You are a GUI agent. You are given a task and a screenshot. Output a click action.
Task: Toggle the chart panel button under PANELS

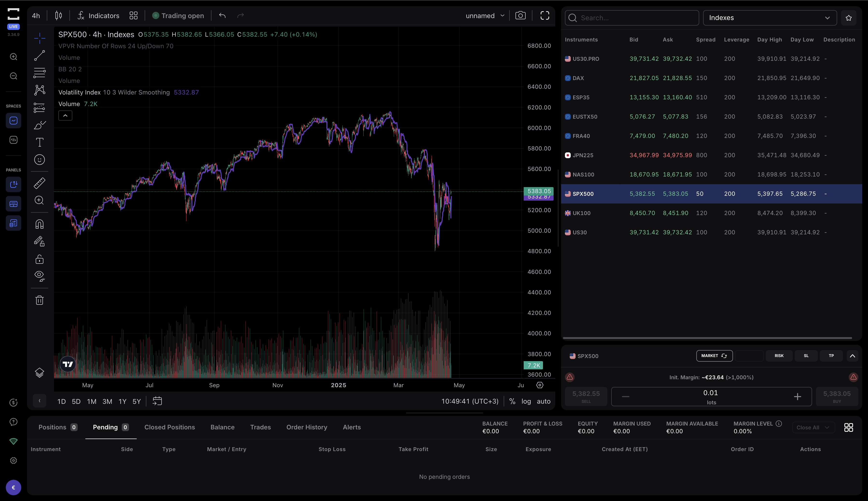pyautogui.click(x=14, y=184)
